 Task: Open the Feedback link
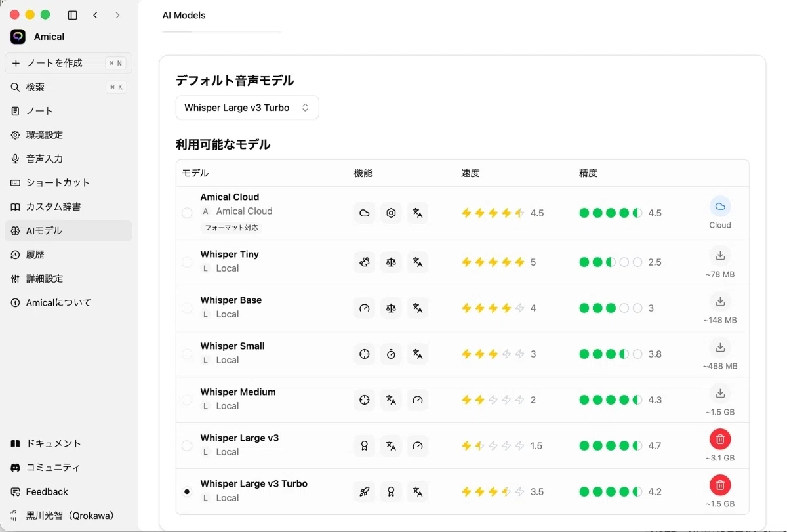pyautogui.click(x=68, y=491)
